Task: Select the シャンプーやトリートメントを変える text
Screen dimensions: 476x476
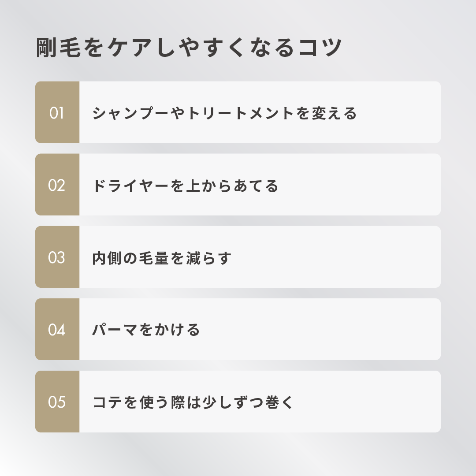Action: [224, 113]
